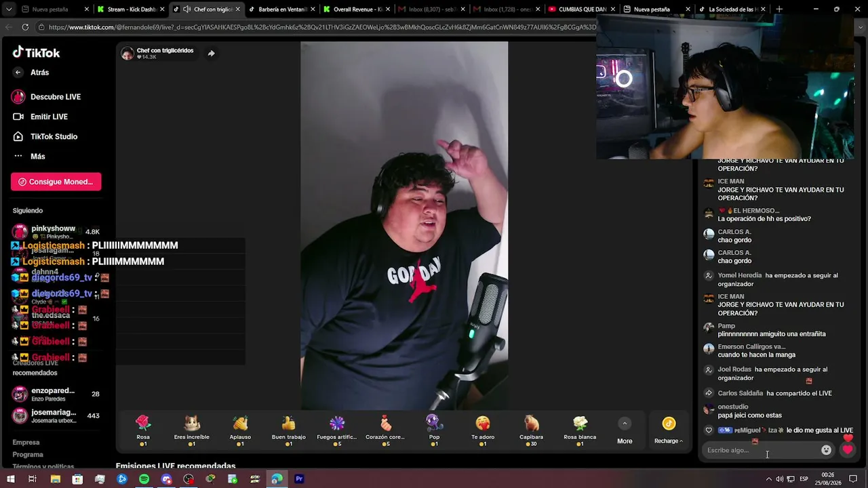Open Windows Start menu
This screenshot has height=488, width=868.
10,479
